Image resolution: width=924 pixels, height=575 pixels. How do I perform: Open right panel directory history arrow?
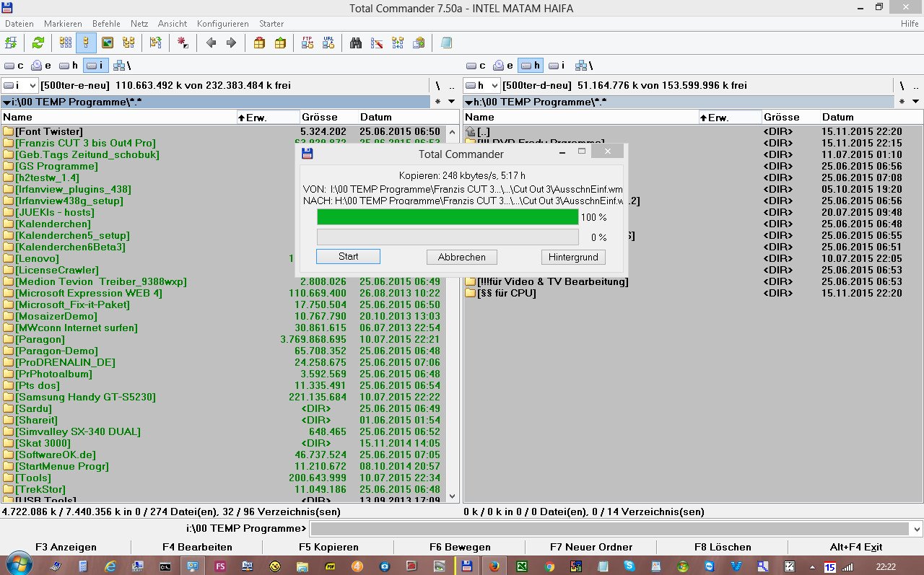point(914,102)
